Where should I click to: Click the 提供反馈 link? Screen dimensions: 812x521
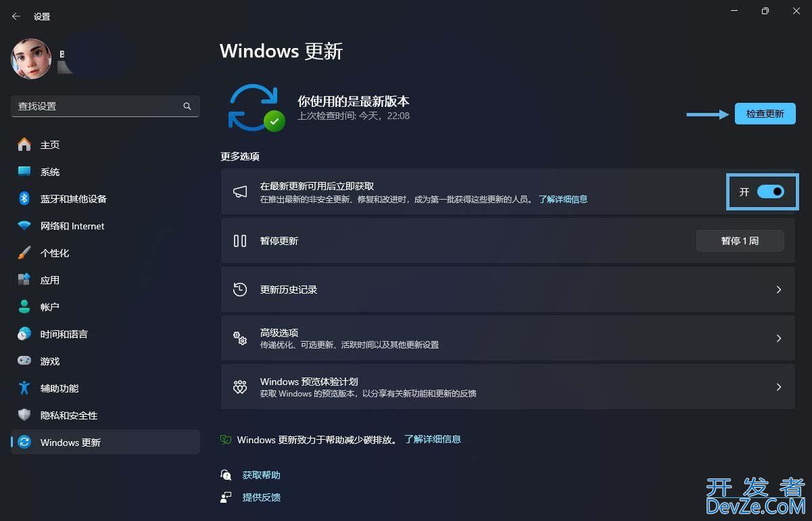(x=261, y=497)
